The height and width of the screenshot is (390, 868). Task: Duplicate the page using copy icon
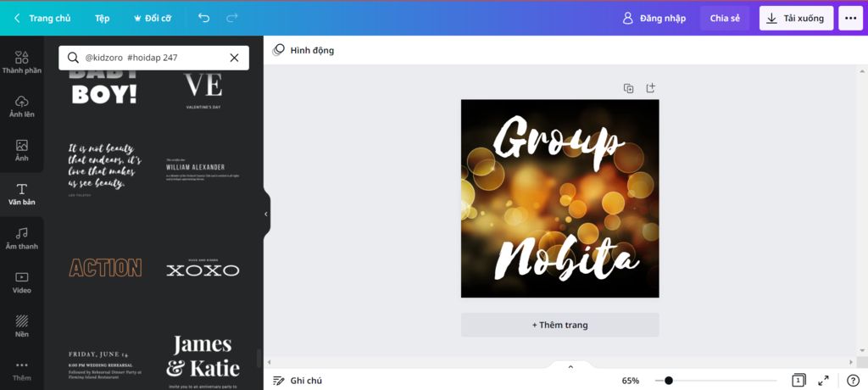click(x=628, y=88)
